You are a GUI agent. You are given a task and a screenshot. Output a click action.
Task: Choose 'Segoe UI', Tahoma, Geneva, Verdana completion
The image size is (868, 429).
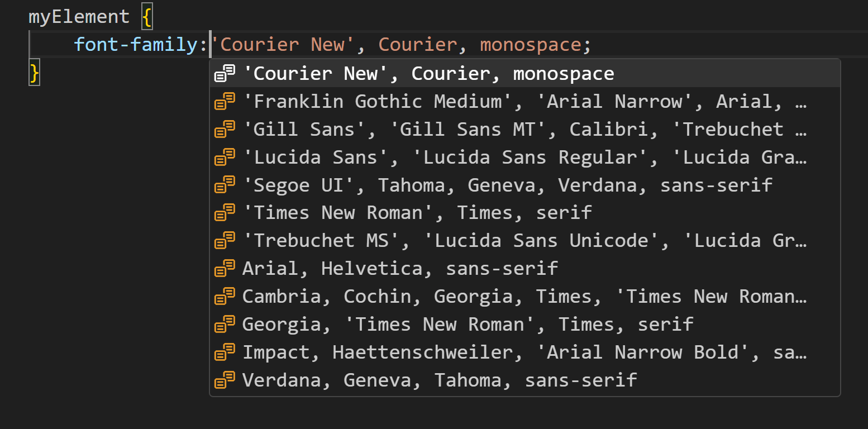coord(524,185)
